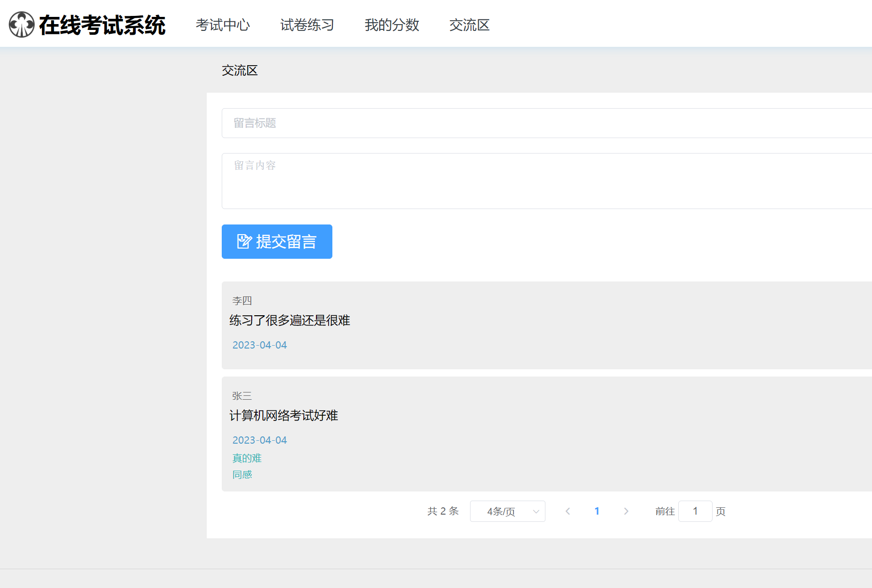Go to previous page arrow
Screen dimensions: 872x588
[568, 511]
